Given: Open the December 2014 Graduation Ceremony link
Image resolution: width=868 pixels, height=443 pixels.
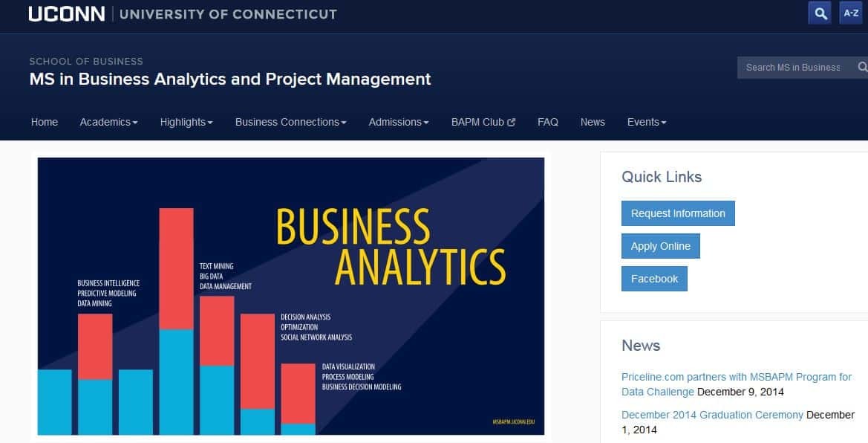Looking at the screenshot, I should (711, 415).
